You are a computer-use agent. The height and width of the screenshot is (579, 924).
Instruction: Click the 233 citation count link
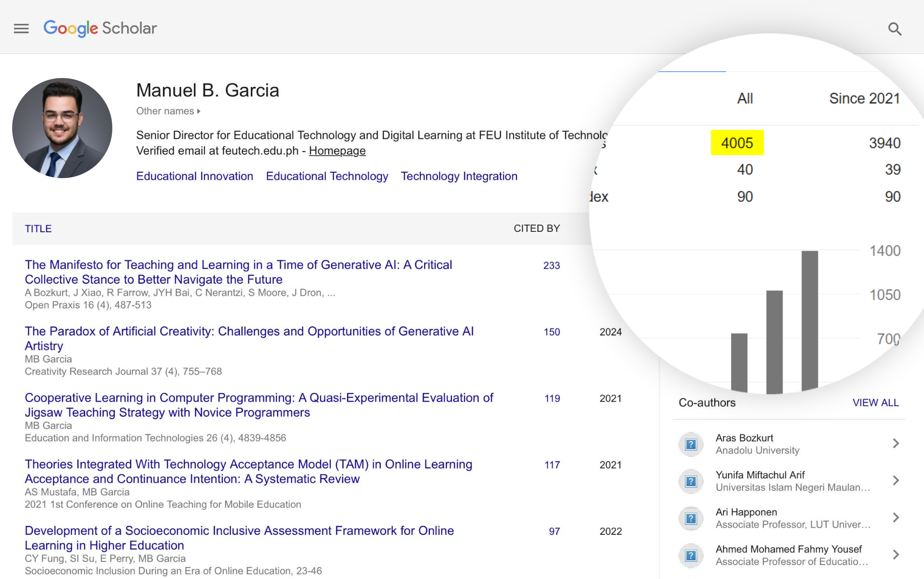click(x=551, y=266)
